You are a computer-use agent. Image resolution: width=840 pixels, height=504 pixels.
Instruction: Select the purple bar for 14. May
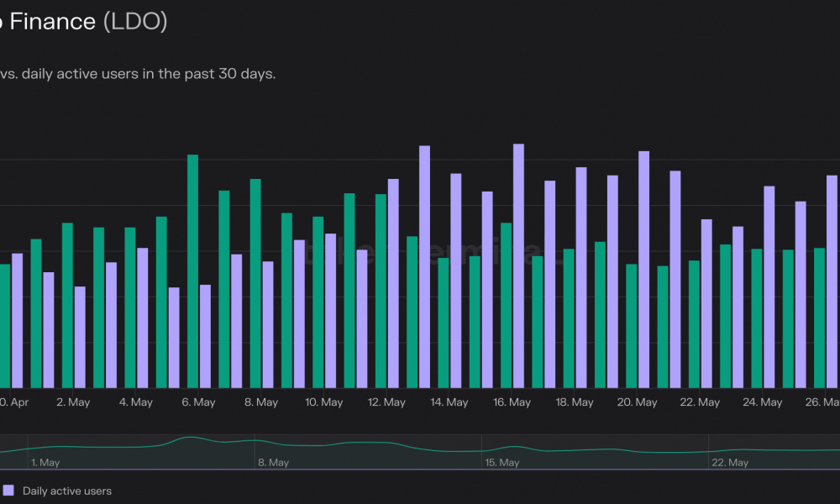[456, 281]
